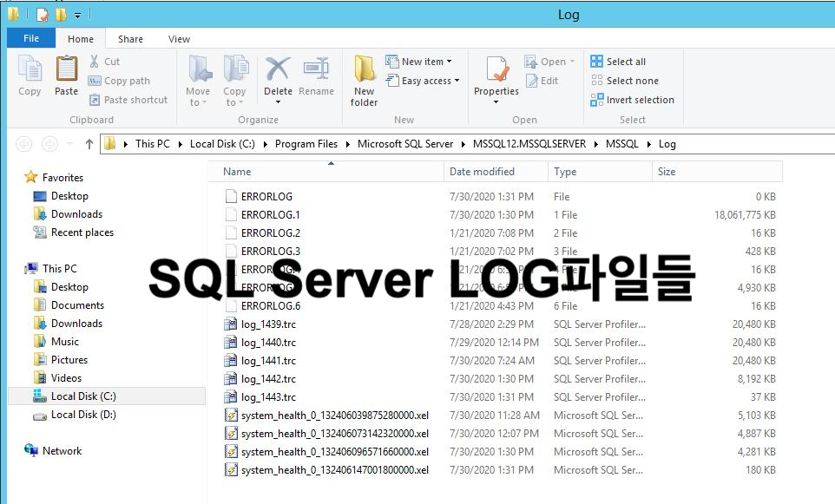The width and height of the screenshot is (835, 504).
Task: Open the File menu tab
Action: tap(31, 38)
